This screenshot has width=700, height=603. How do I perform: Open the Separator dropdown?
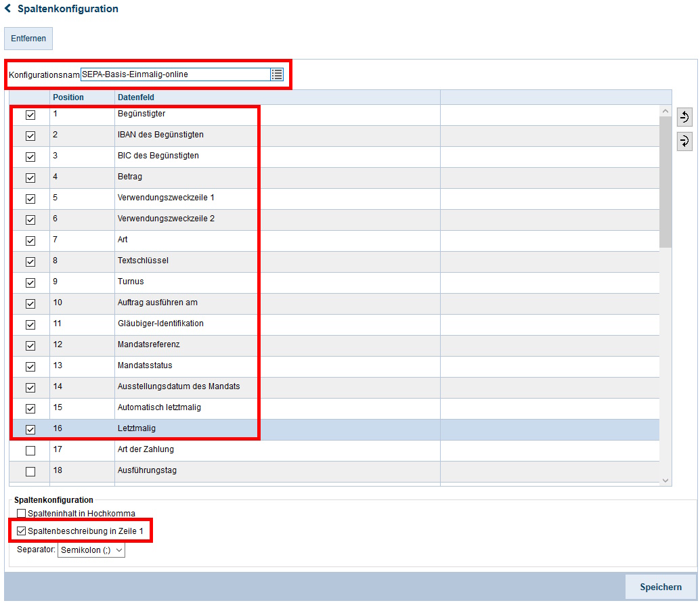point(91,550)
